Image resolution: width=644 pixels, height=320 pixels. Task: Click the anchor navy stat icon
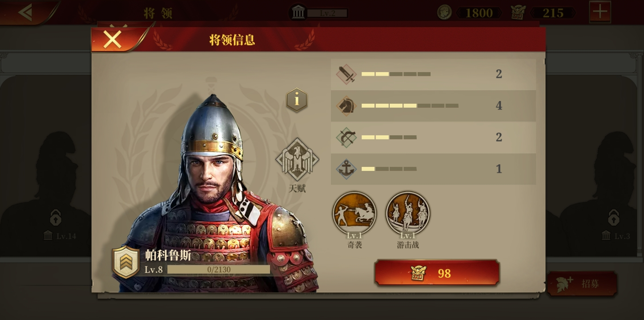(x=346, y=169)
